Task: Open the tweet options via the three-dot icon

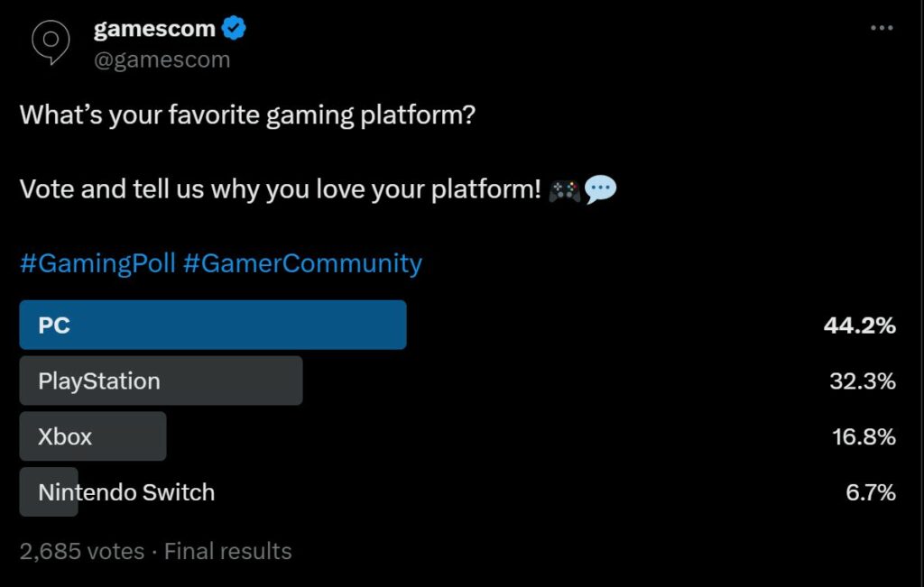Action: pyautogui.click(x=881, y=27)
